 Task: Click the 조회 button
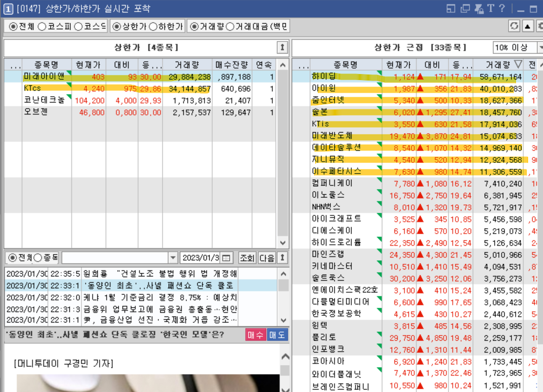[247, 258]
